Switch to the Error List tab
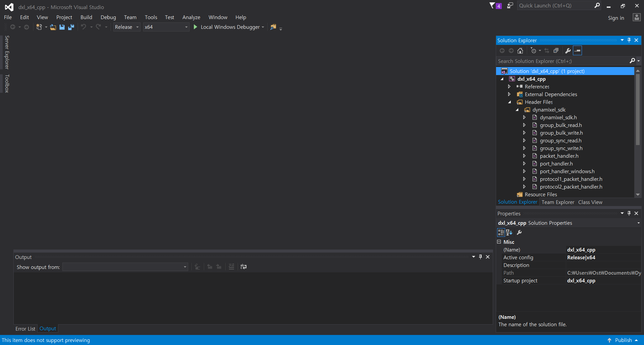 tap(25, 329)
